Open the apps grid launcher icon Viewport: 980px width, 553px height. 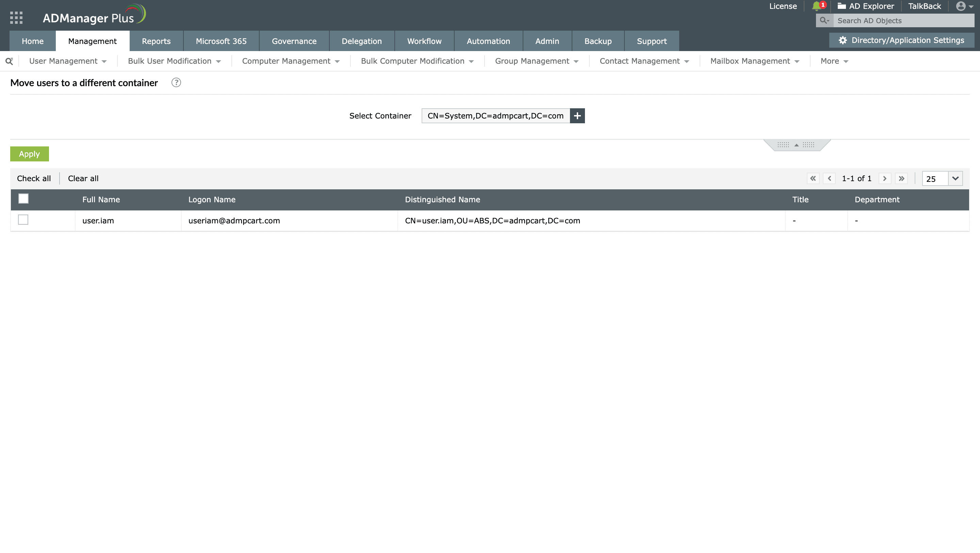pyautogui.click(x=16, y=17)
